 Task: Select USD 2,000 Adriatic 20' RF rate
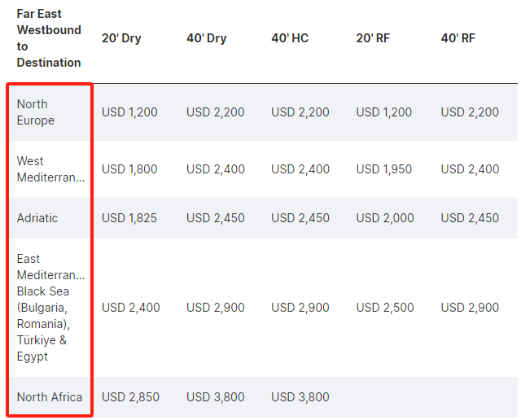[385, 218]
